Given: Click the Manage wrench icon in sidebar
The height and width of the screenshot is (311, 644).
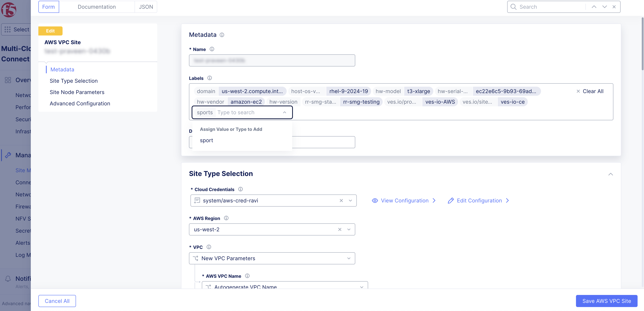Looking at the screenshot, I should coord(8,155).
